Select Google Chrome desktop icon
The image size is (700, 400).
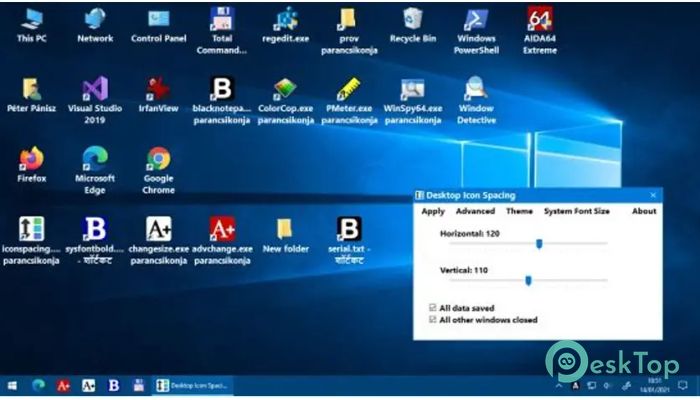(x=158, y=171)
